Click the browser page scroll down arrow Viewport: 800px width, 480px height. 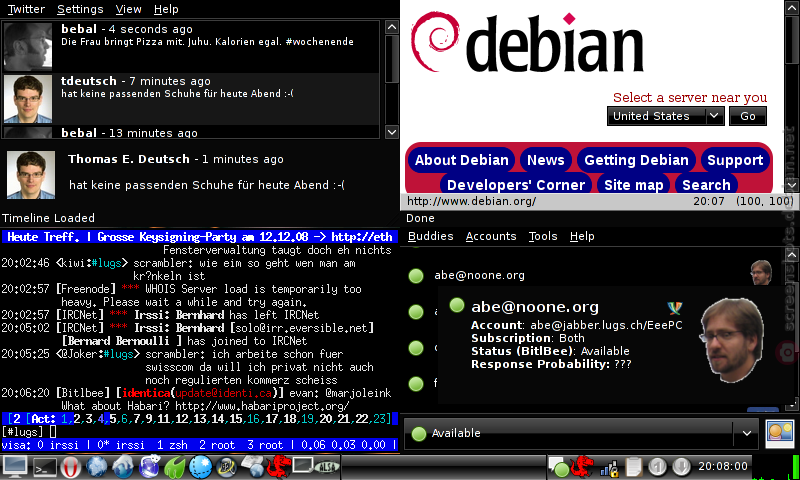(792, 185)
